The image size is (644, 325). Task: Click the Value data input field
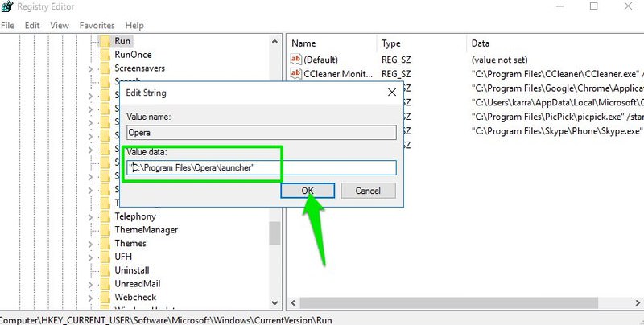pos(261,168)
